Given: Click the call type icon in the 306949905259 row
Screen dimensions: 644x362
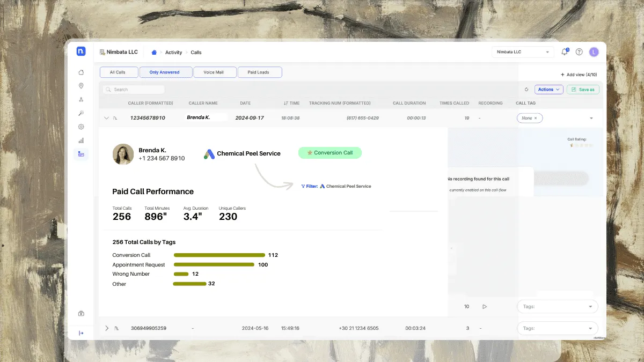Looking at the screenshot, I should (116, 328).
